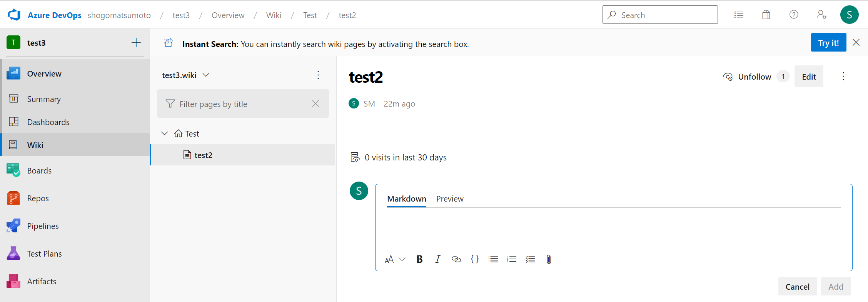Insert code block in the comment
This screenshot has height=302, width=868.
pos(475,259)
